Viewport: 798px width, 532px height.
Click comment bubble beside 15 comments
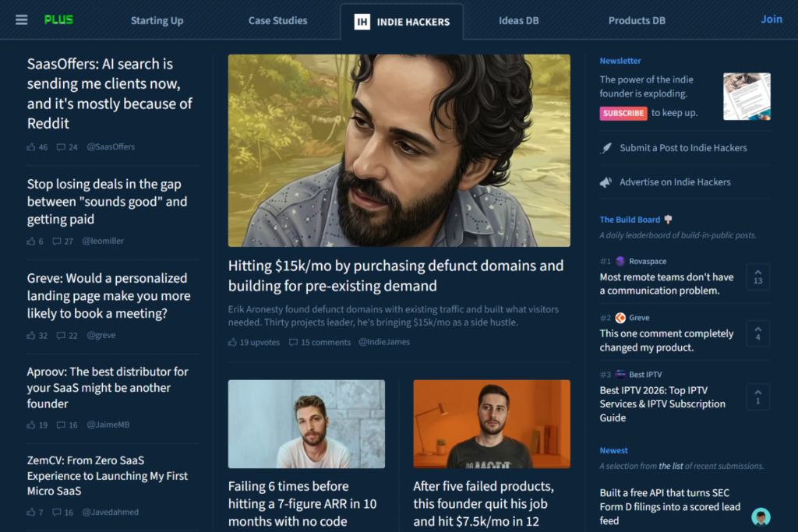tap(293, 342)
